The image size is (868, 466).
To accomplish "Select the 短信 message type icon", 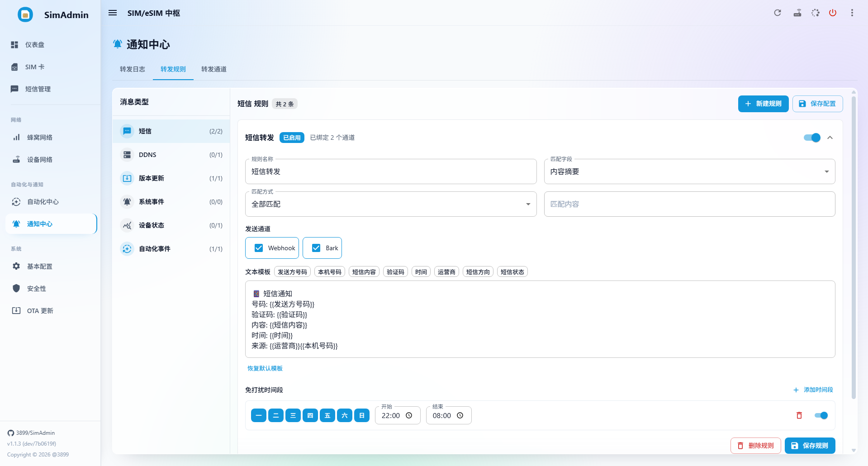I will point(127,131).
